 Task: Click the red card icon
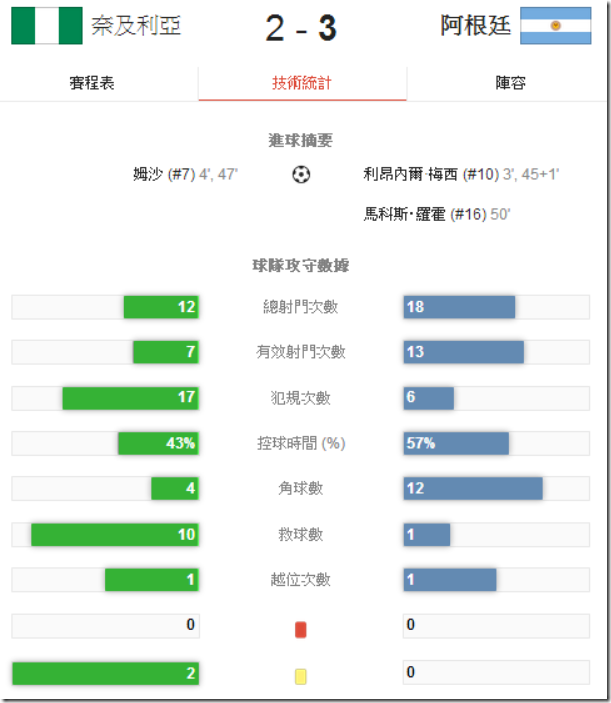301,629
